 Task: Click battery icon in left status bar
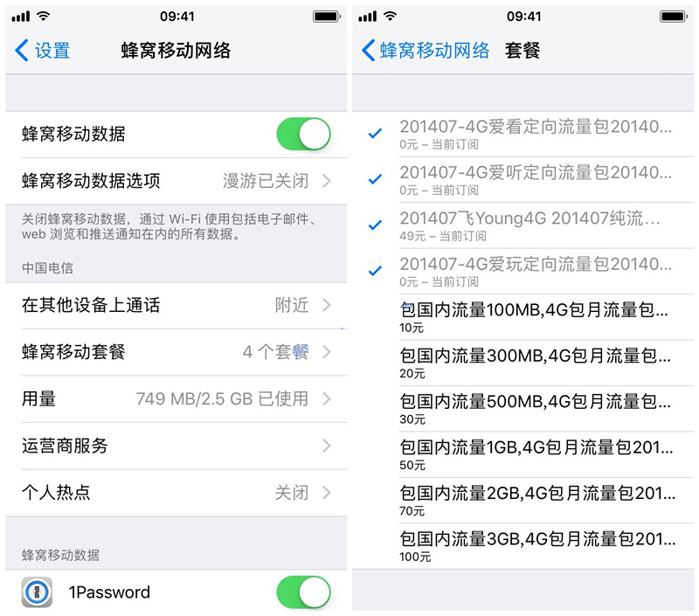(327, 17)
